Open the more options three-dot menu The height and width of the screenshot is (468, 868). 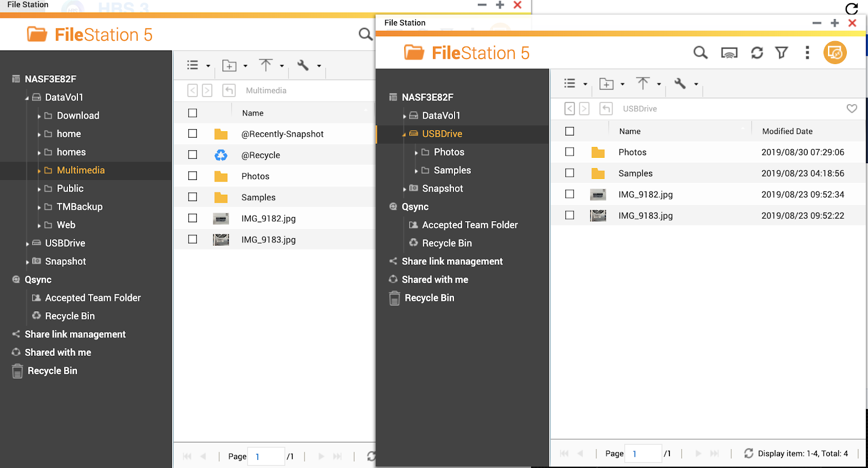click(x=807, y=53)
